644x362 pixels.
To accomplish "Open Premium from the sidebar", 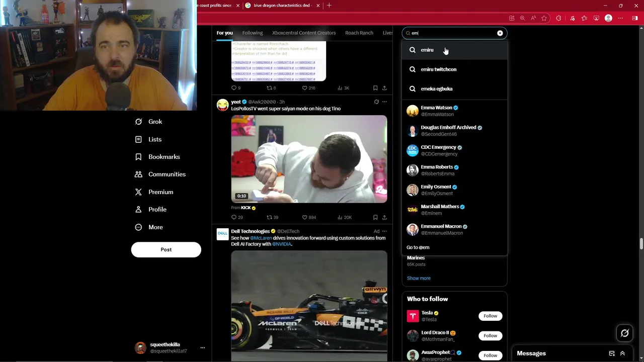I will [x=154, y=192].
